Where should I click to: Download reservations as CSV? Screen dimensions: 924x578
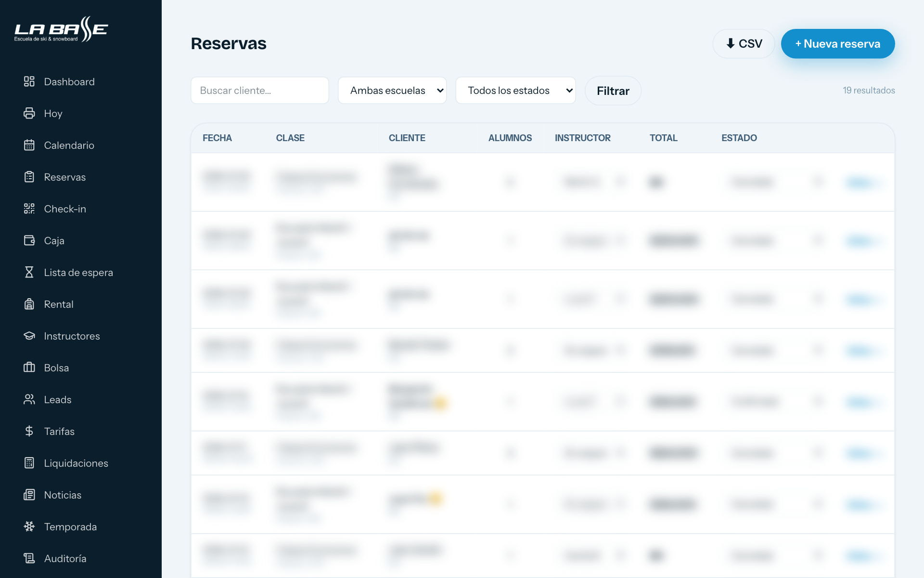[x=744, y=44]
